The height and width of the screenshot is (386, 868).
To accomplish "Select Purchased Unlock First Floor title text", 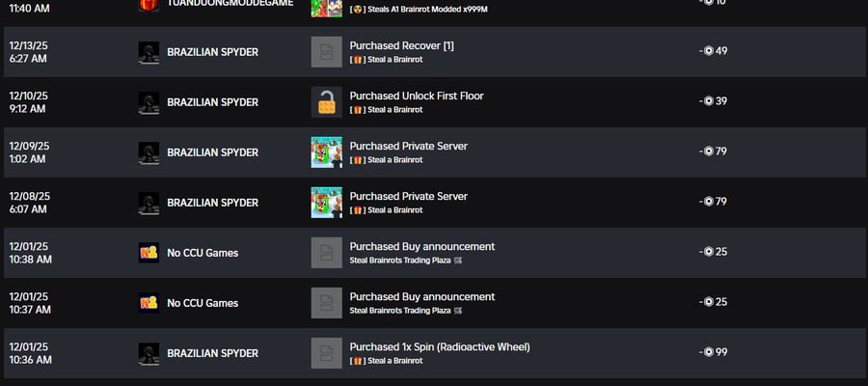I will click(417, 96).
